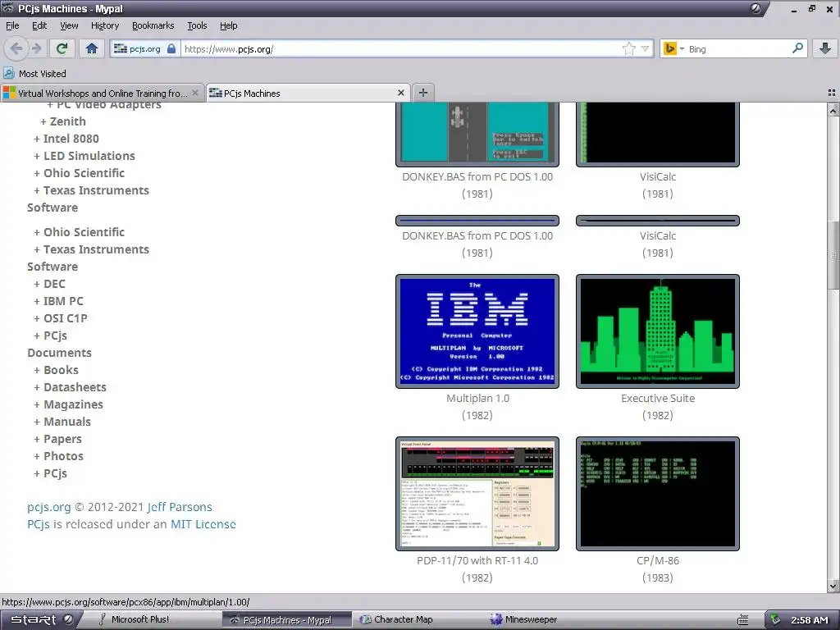Image resolution: width=840 pixels, height=630 pixels.
Task: Open the Bookmarks menu
Action: pyautogui.click(x=153, y=25)
